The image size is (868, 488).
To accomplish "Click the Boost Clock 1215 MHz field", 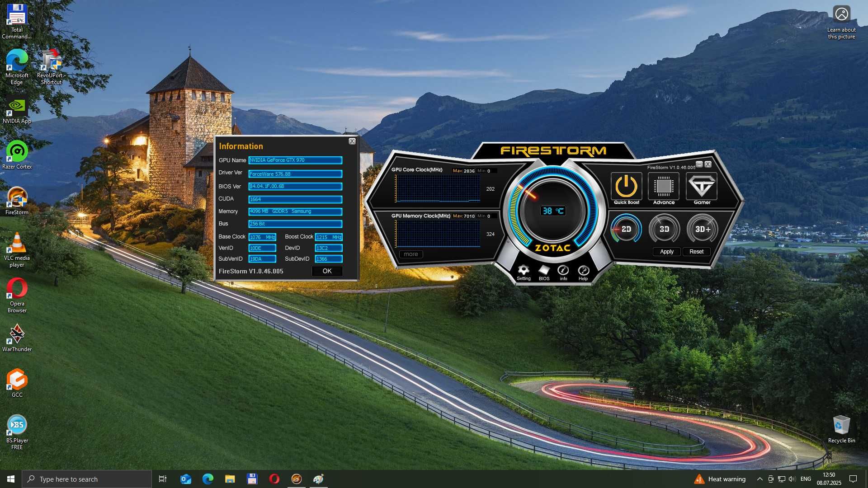I will (329, 237).
